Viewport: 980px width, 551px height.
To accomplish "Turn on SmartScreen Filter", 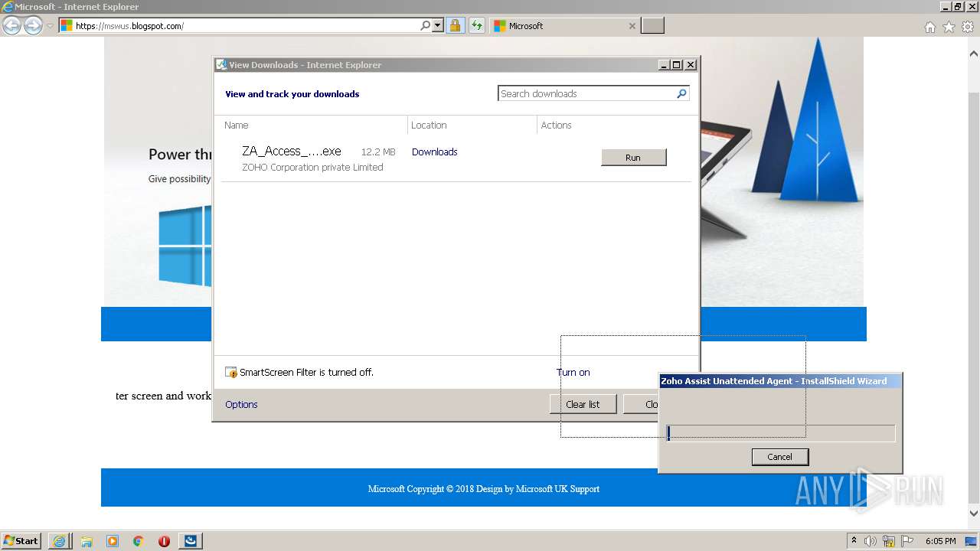I will pos(573,372).
